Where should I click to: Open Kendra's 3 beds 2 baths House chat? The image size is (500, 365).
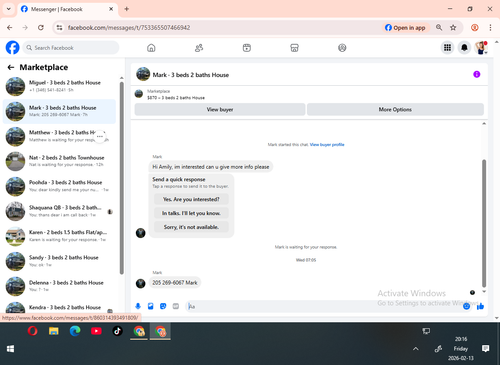[x=59, y=308]
